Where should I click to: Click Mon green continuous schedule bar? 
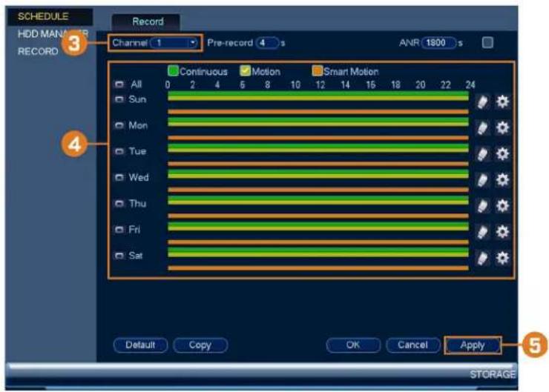point(318,120)
